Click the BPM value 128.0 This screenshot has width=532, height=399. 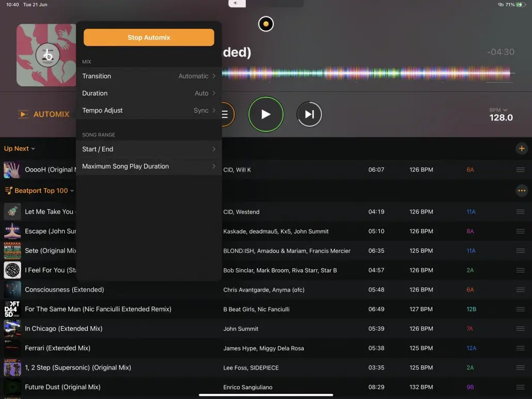[x=501, y=117]
